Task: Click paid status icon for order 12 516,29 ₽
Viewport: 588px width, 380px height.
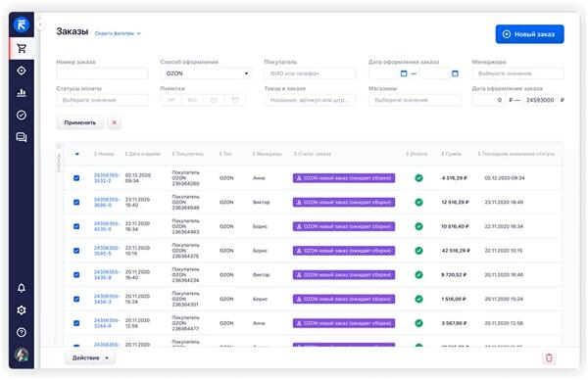Action: 418,203
